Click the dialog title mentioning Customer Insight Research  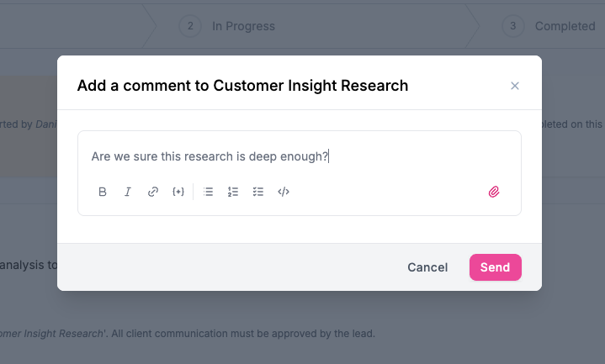pyautogui.click(x=242, y=86)
